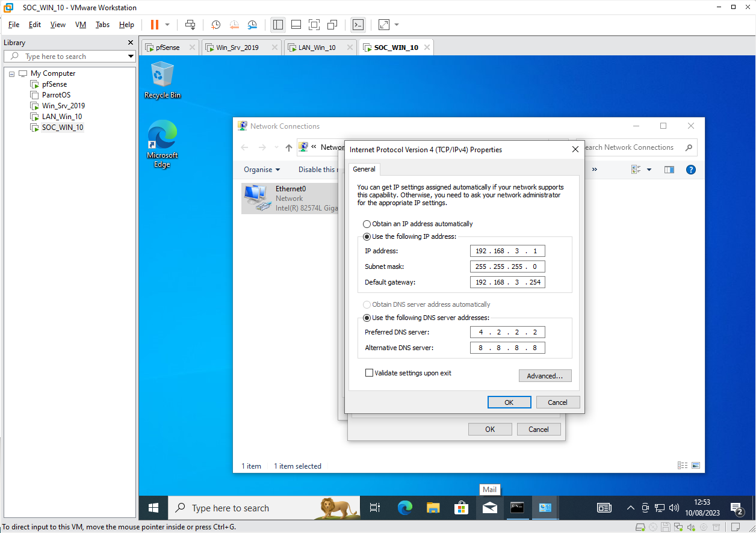This screenshot has height=533, width=756.
Task: Click the Microsoft Edge desktop shortcut
Action: (x=163, y=144)
